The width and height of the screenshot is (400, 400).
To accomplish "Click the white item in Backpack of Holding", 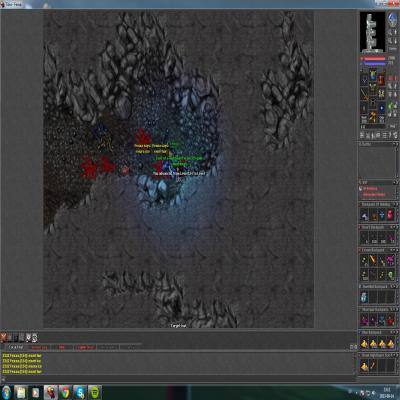I will click(364, 215).
